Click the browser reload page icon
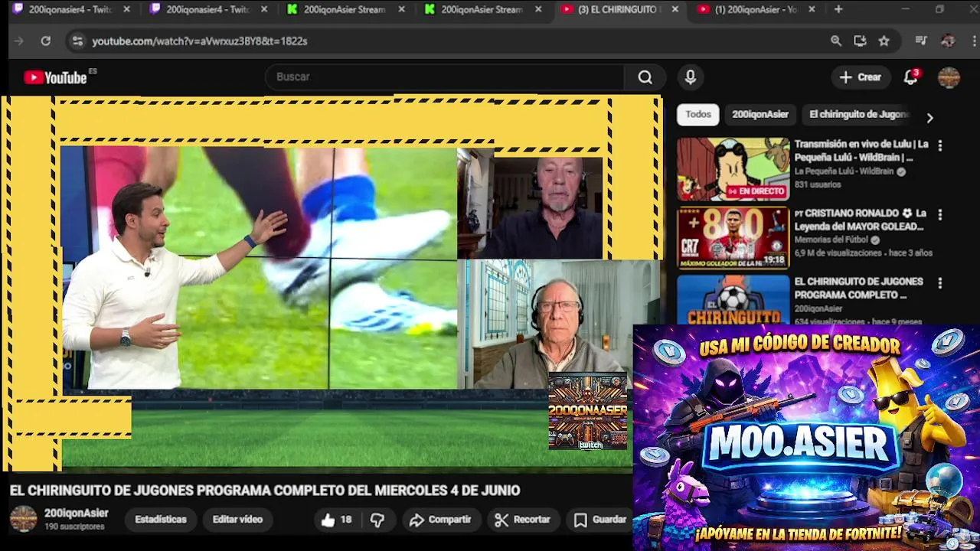 46,41
